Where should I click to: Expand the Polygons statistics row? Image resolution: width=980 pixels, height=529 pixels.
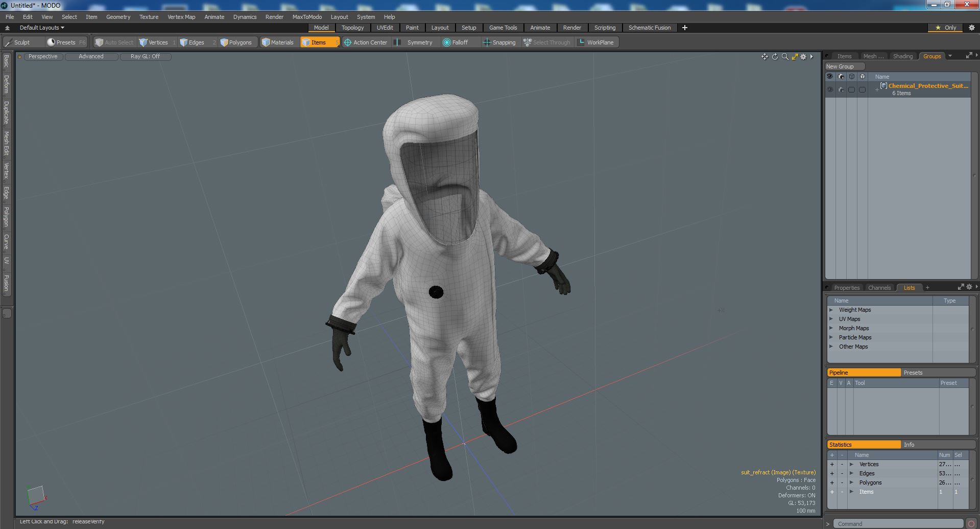851,482
